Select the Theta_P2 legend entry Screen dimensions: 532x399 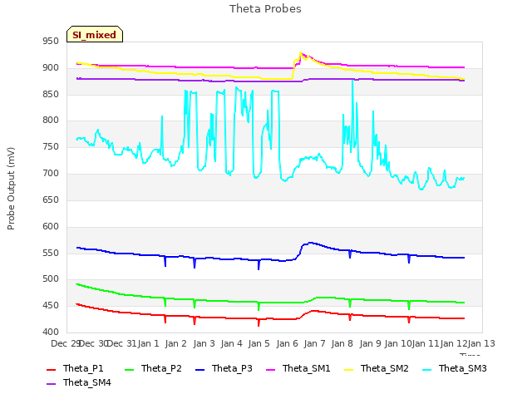pos(153,368)
